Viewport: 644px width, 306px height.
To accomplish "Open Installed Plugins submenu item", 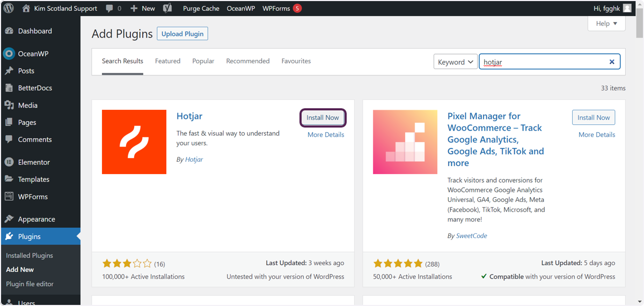I will click(x=30, y=256).
